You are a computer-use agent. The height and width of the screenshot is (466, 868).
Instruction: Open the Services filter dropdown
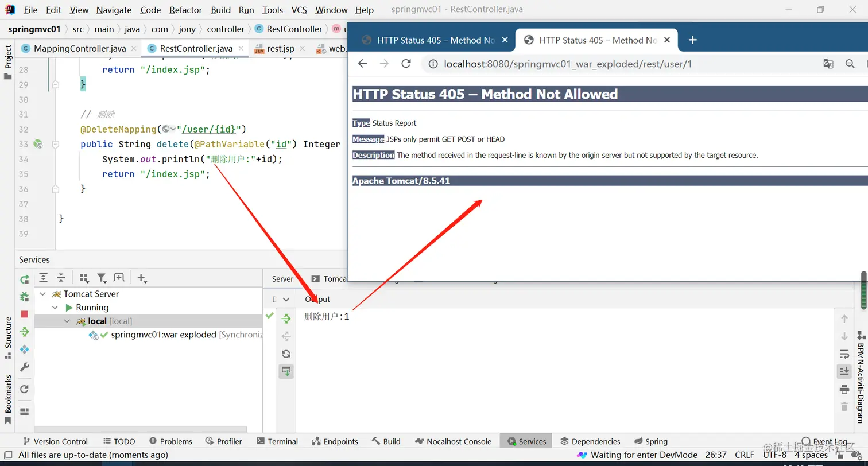point(102,278)
